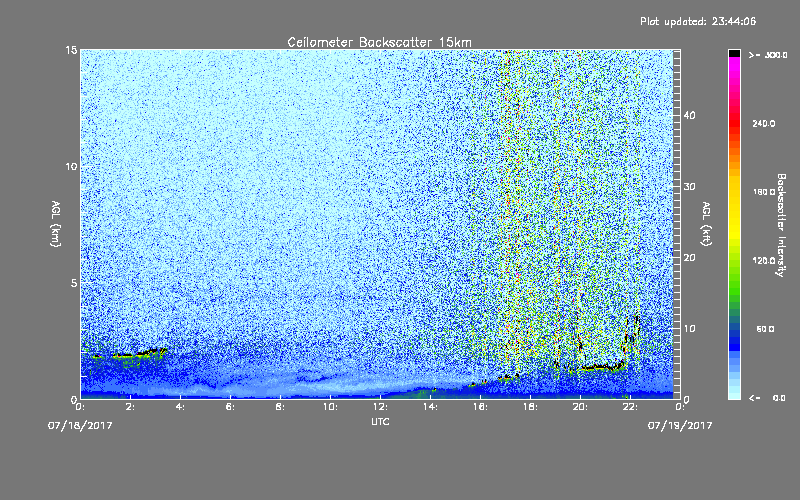Click the start date label 07/18/2017
The width and height of the screenshot is (800, 500).
click(x=80, y=426)
